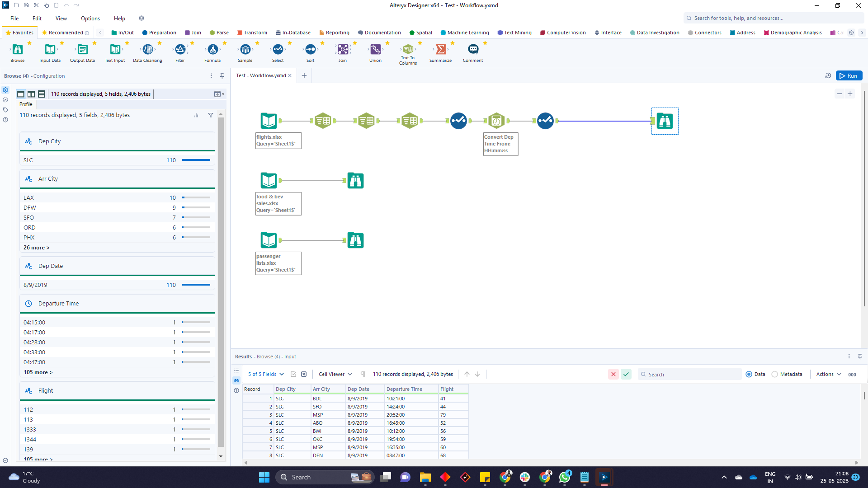Open the Options menu
The image size is (868, 488).
90,19
